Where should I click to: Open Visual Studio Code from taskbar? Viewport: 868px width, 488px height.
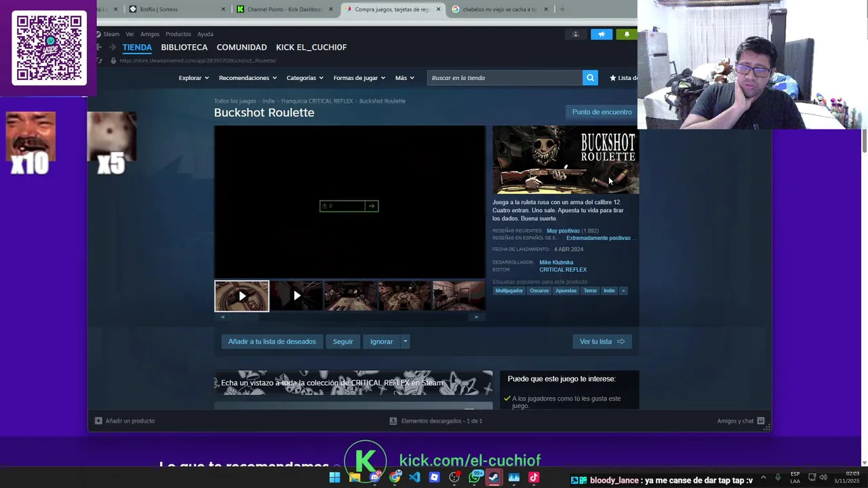(x=414, y=477)
